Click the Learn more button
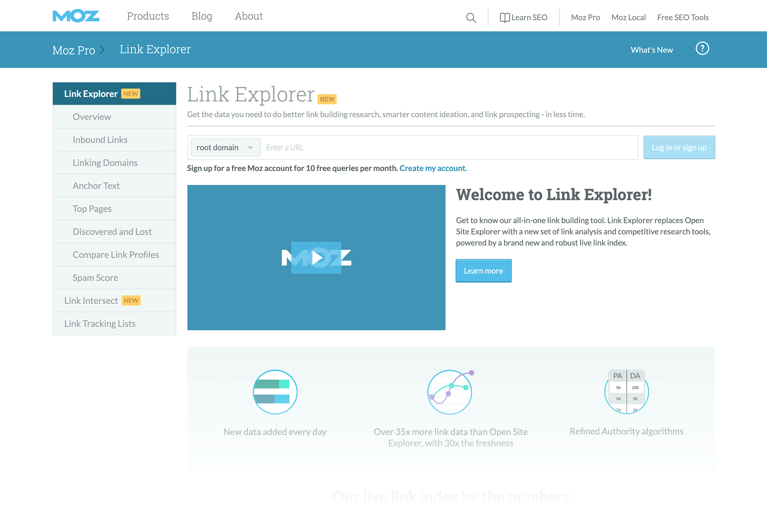Screen dimensions: 767x532 483,271
